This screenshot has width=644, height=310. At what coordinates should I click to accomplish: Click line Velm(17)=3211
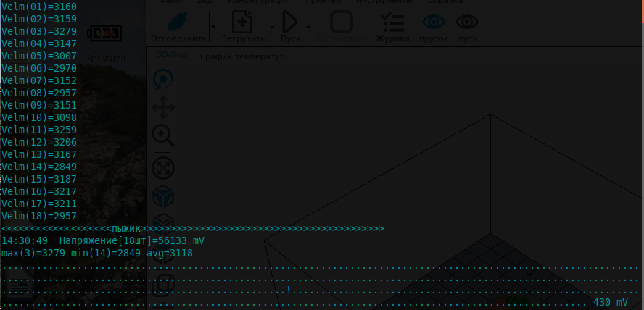(x=39, y=204)
